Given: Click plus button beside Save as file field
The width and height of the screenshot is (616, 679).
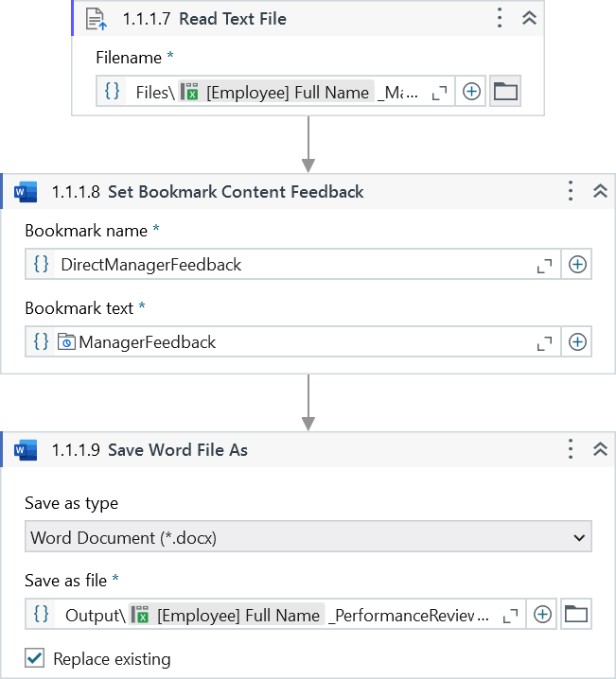Looking at the screenshot, I should pyautogui.click(x=542, y=615).
